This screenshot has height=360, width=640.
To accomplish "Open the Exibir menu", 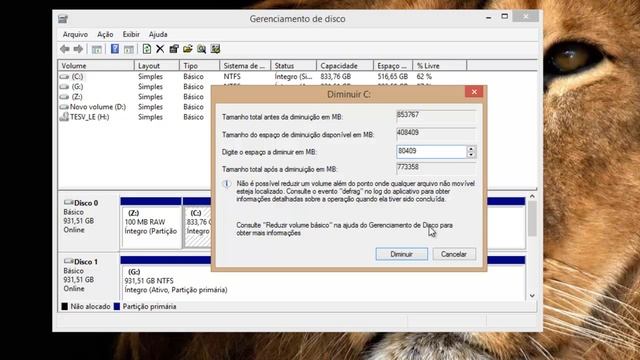I will (x=131, y=35).
